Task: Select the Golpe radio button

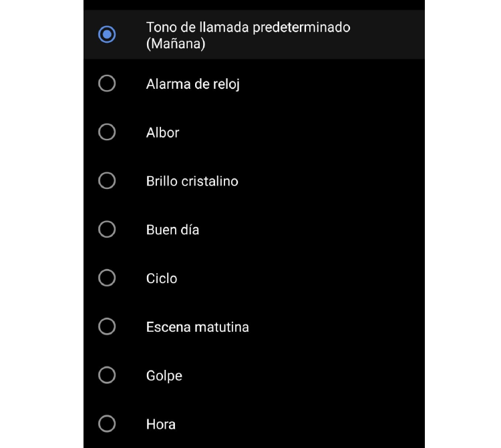Action: pyautogui.click(x=107, y=376)
